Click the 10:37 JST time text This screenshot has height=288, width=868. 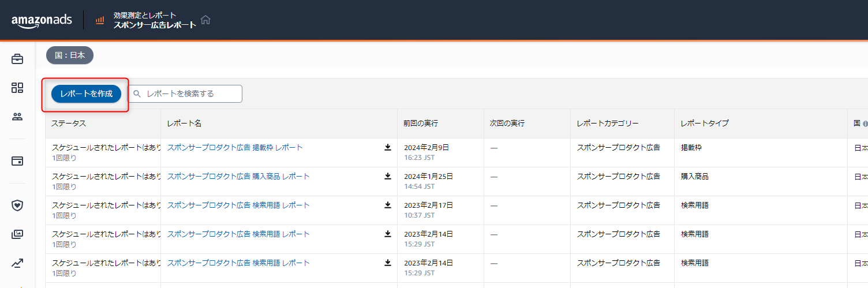pos(420,215)
